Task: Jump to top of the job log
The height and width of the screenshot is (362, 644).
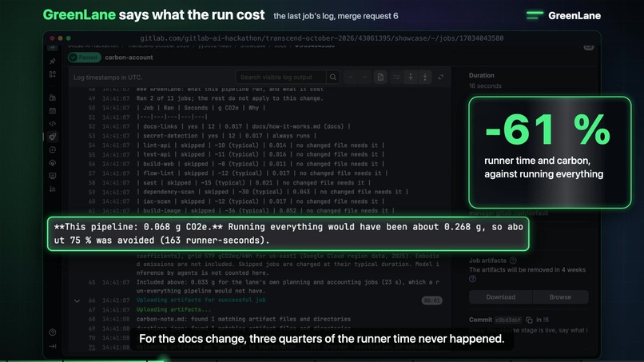Action: (411, 78)
